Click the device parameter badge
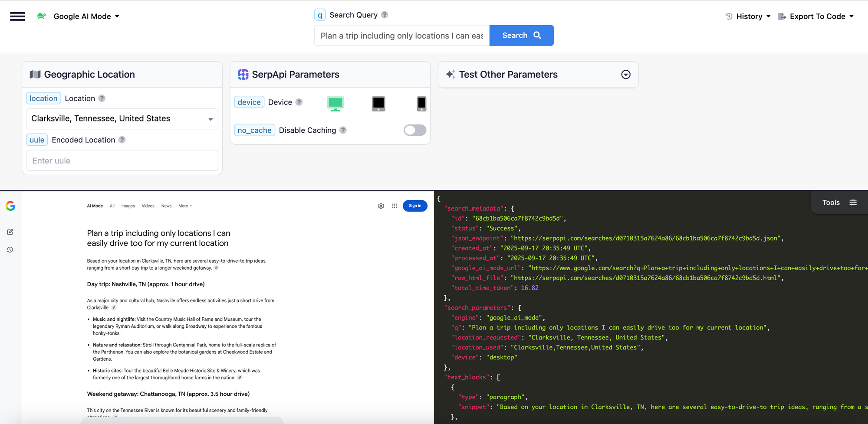Image resolution: width=868 pixels, height=424 pixels. [249, 102]
